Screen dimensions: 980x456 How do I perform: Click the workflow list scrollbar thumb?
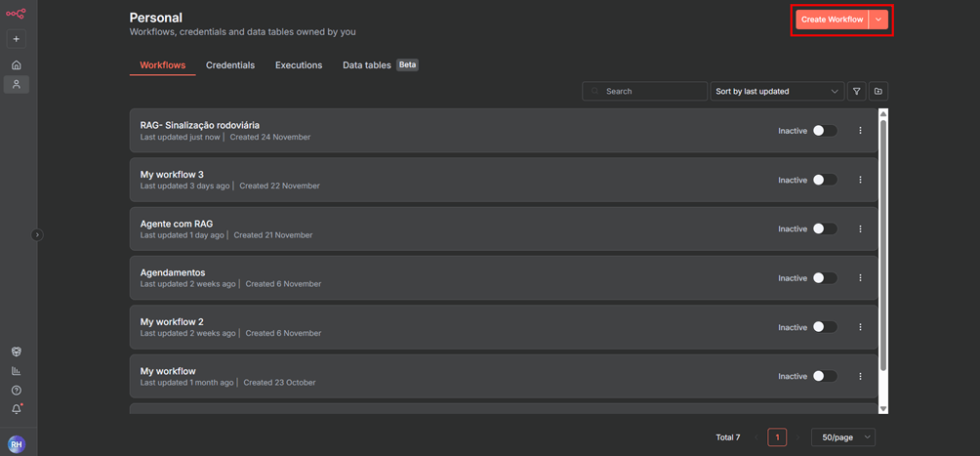point(883,244)
